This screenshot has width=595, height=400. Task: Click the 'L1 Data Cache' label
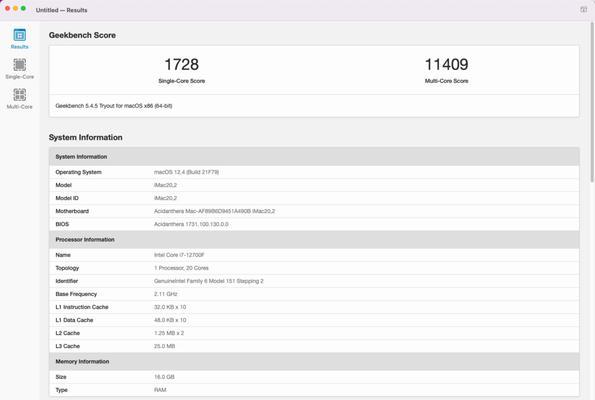[x=74, y=320]
